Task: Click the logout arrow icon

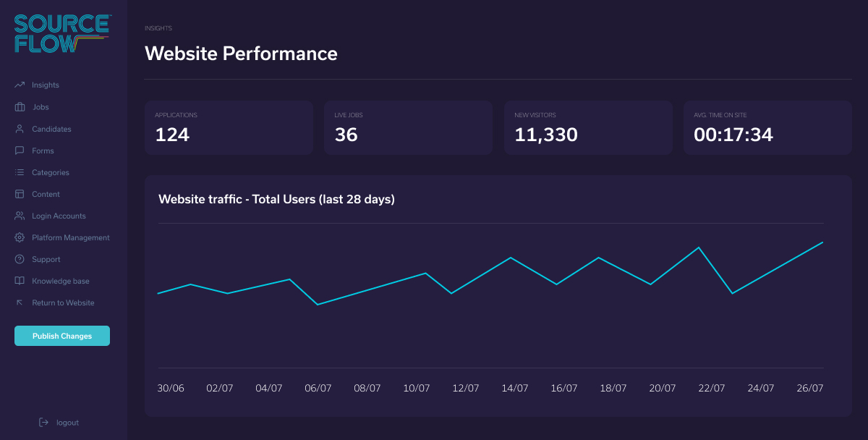Action: tap(43, 423)
